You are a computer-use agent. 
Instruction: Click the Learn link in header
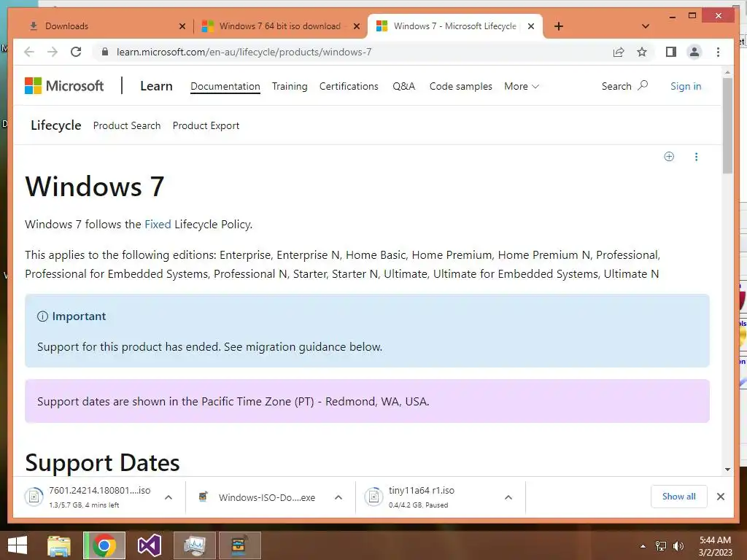coord(156,86)
